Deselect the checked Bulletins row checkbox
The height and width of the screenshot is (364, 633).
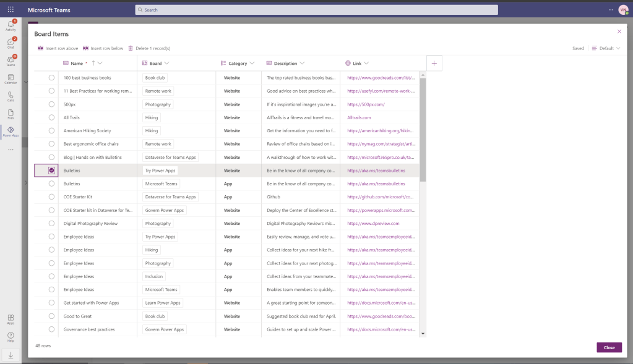pos(51,170)
